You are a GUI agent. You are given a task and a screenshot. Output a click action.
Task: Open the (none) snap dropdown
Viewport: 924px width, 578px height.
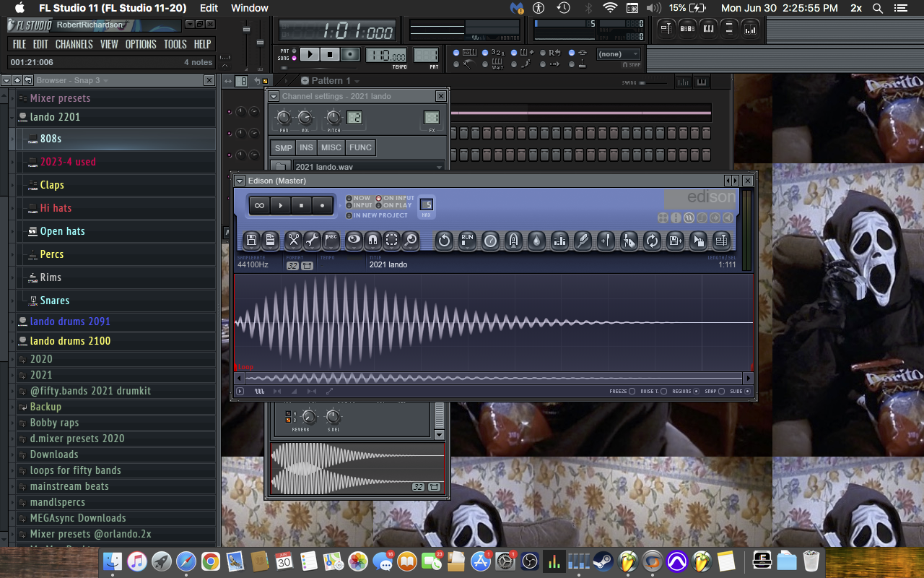(x=619, y=54)
